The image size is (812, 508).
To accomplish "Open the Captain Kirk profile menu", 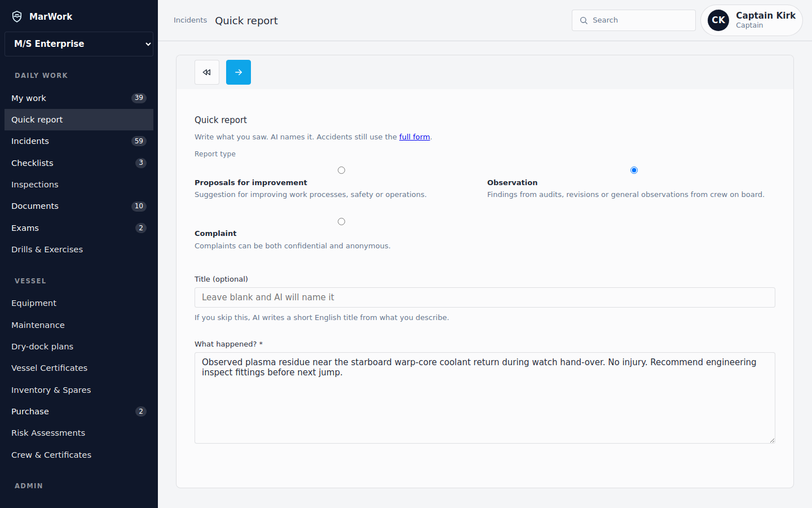I will (751, 20).
